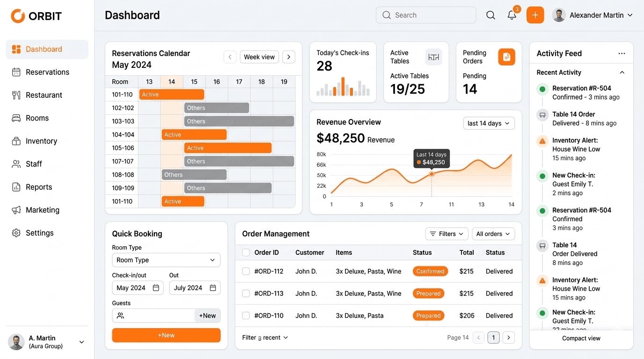
Task: Navigate to Inventory in the sidebar
Action: tap(41, 141)
